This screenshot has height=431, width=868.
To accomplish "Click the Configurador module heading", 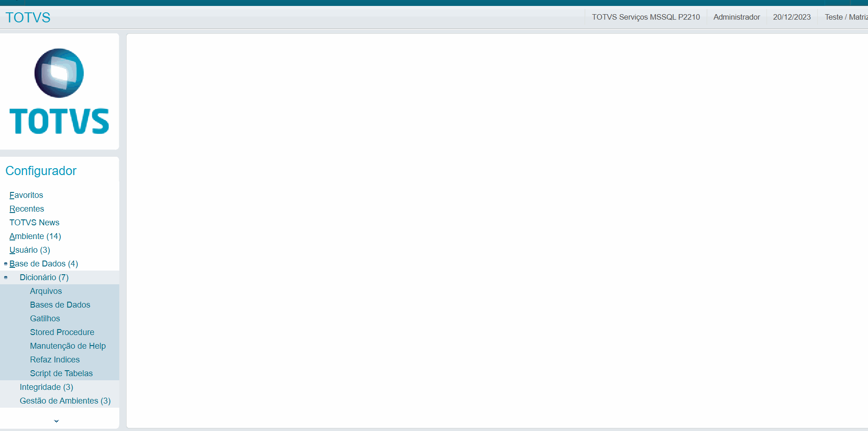I will (41, 170).
